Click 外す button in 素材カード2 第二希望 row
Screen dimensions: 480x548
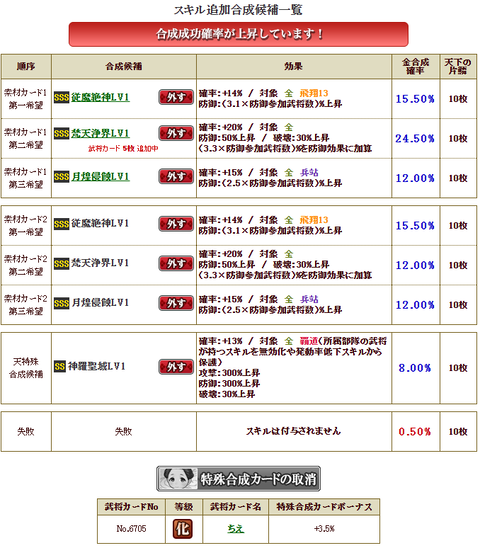click(x=176, y=264)
